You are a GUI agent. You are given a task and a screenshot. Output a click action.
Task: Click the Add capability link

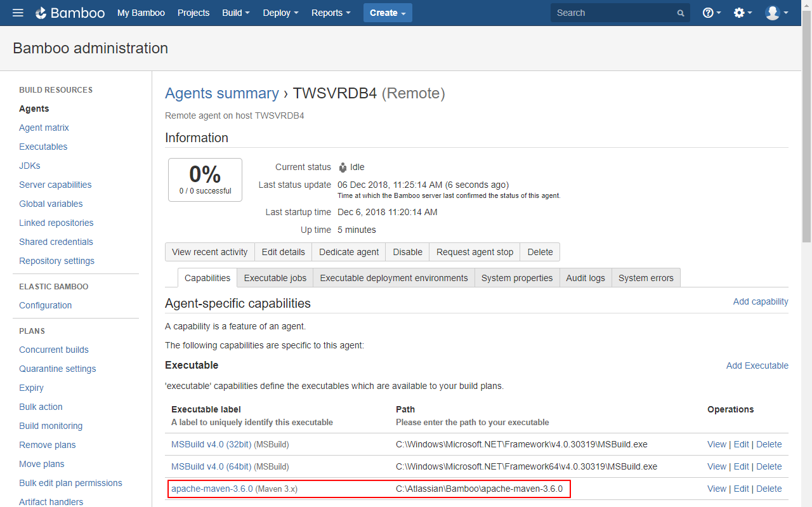tap(761, 301)
